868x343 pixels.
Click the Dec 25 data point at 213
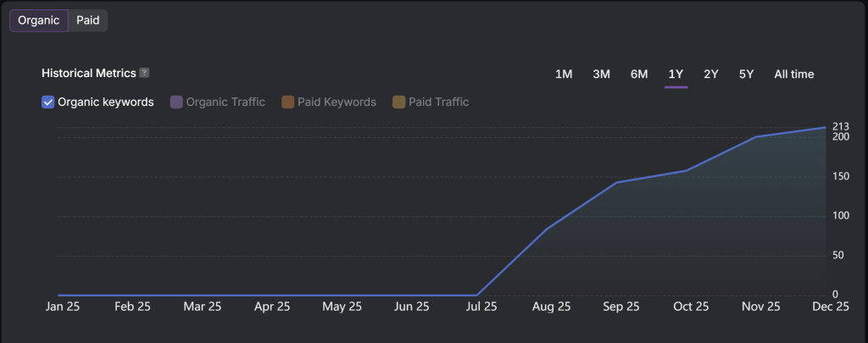pos(826,128)
